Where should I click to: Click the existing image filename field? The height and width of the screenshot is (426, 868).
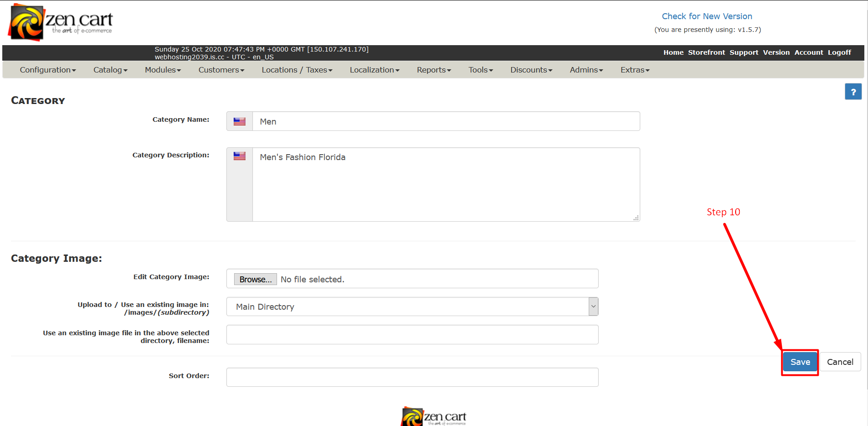412,334
